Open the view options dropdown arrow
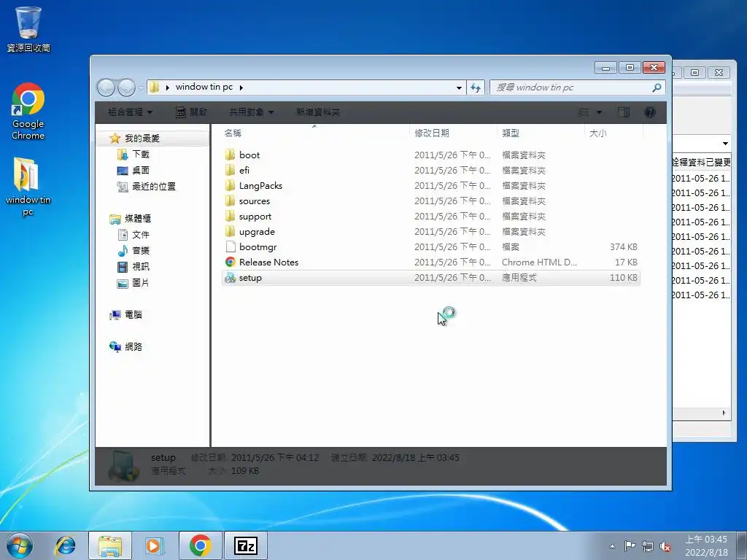 pos(599,112)
